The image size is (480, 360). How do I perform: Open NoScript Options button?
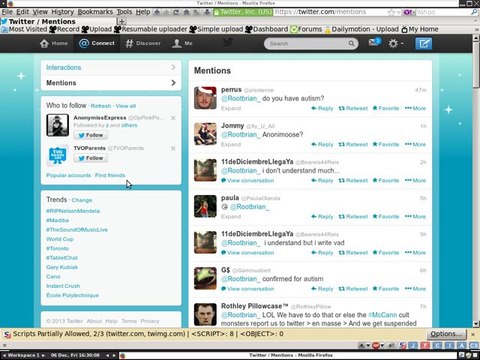(446, 334)
